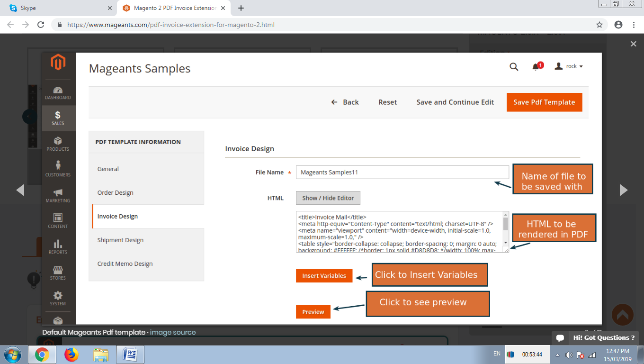Follow the image source link

(x=173, y=333)
